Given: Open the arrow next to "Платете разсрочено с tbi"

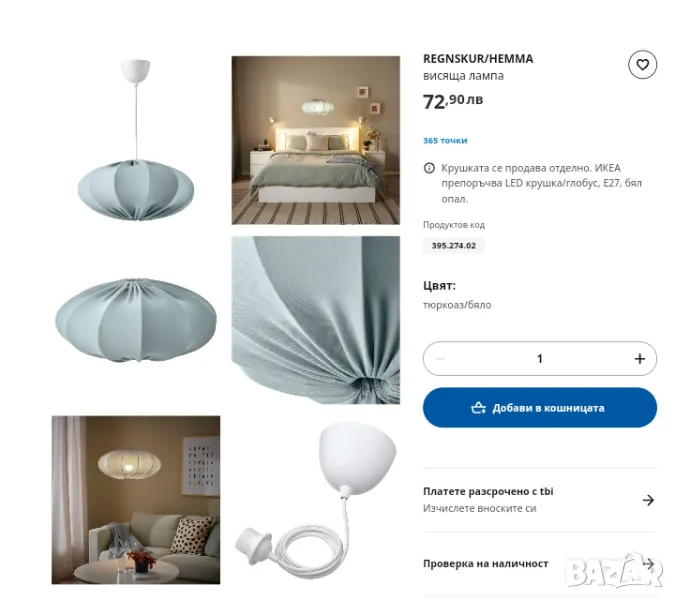Looking at the screenshot, I should pos(648,500).
